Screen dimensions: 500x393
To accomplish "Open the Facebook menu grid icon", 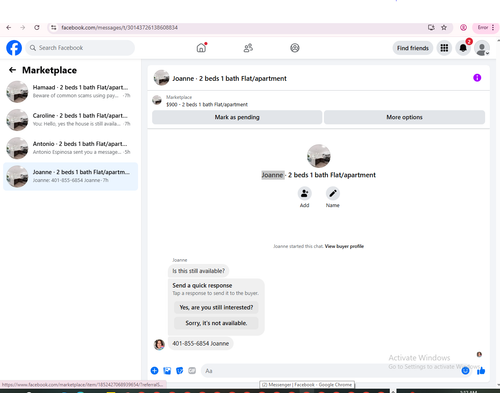I will click(x=444, y=48).
